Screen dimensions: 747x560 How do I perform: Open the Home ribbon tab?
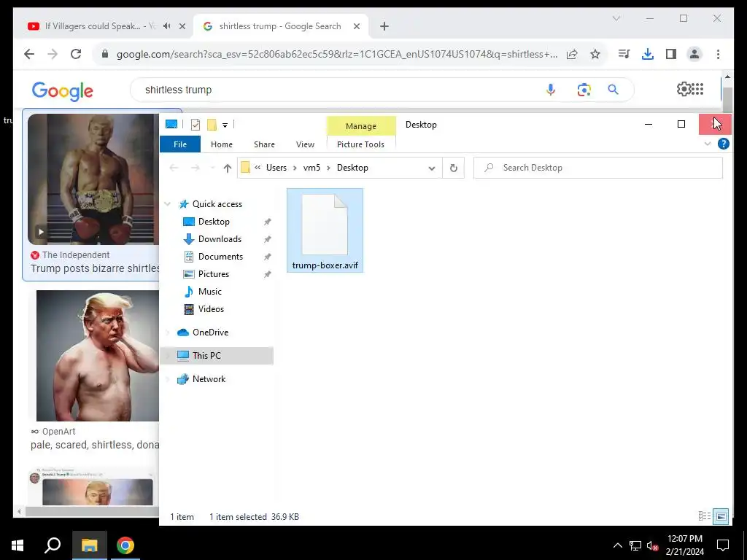(222, 144)
